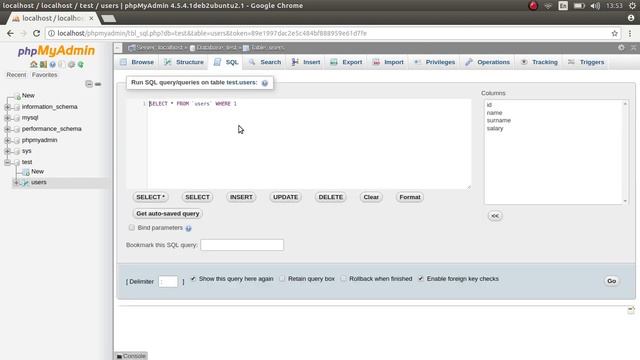Open the Export tab
The image size is (640, 360).
click(x=346, y=62)
